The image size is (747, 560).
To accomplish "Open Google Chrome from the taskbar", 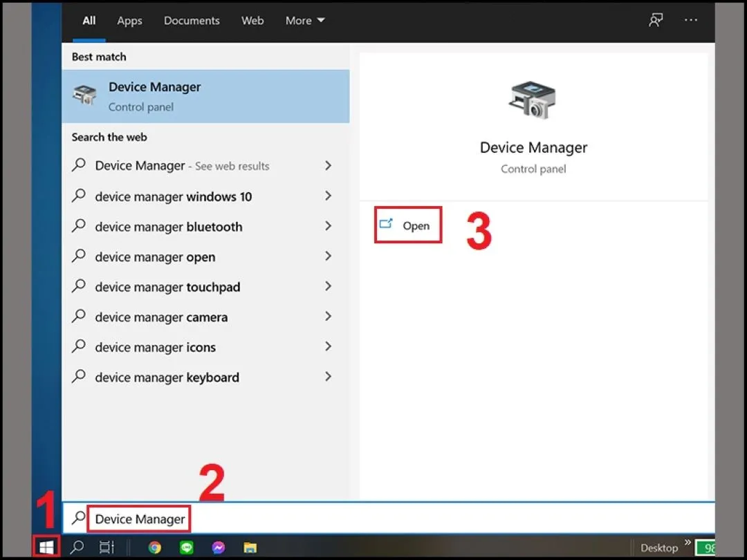I will [154, 547].
